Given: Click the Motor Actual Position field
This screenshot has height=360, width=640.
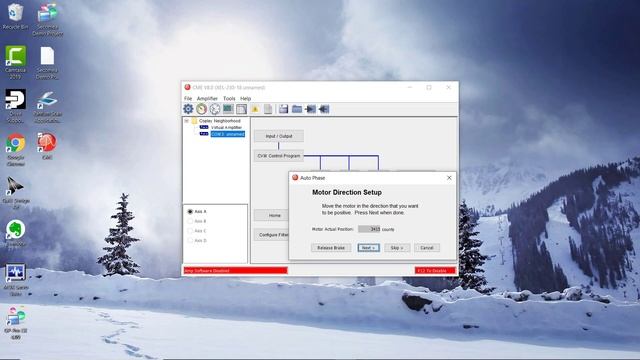Looking at the screenshot, I should click(369, 229).
